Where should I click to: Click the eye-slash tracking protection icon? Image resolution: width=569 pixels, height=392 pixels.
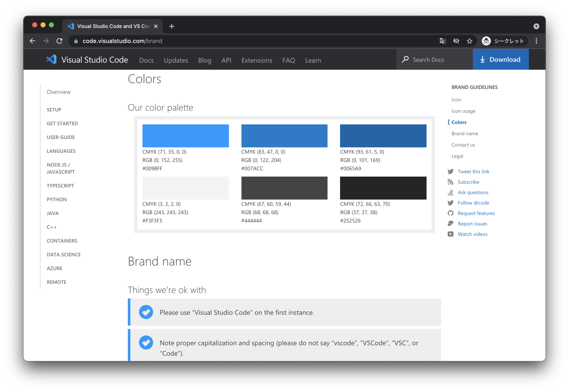[x=456, y=41]
